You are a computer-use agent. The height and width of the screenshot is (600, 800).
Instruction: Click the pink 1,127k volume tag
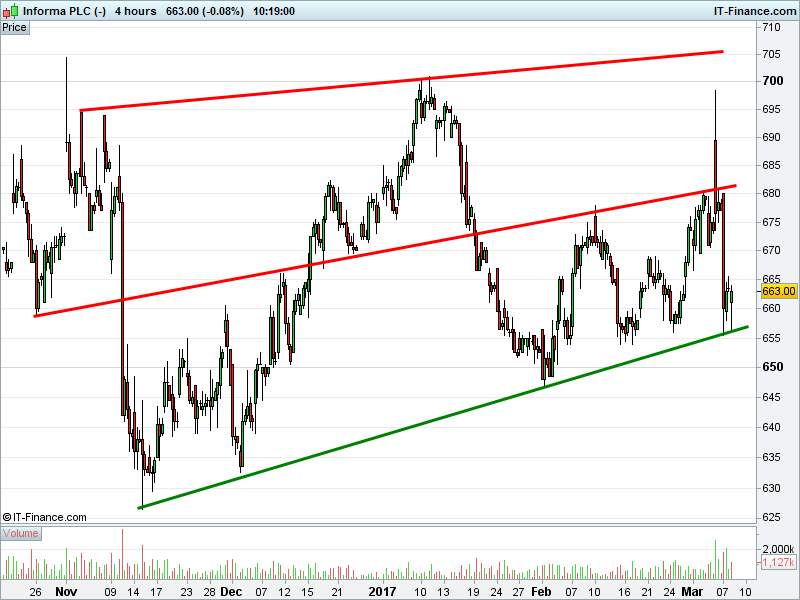(779, 562)
